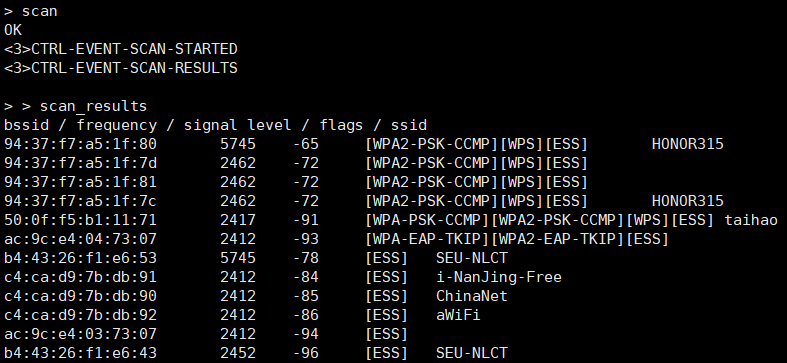The height and width of the screenshot is (363, 787).
Task: Click the 'aWiFi' SSID
Action: (458, 315)
